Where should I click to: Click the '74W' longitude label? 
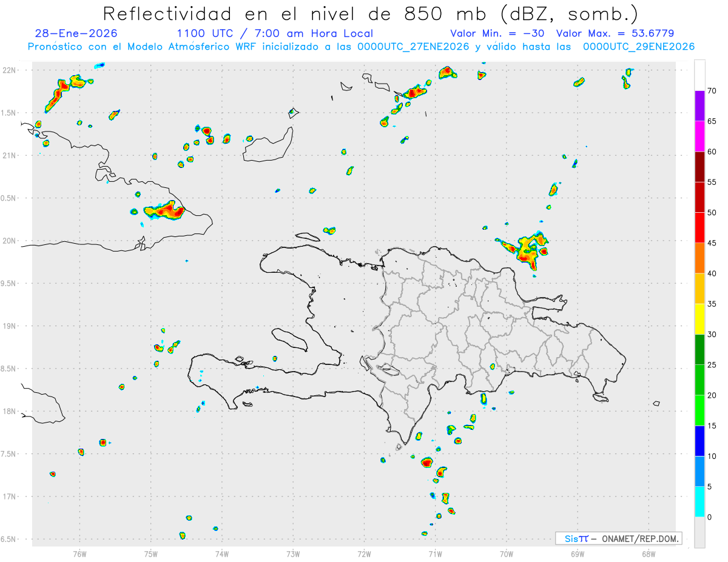coord(222,554)
